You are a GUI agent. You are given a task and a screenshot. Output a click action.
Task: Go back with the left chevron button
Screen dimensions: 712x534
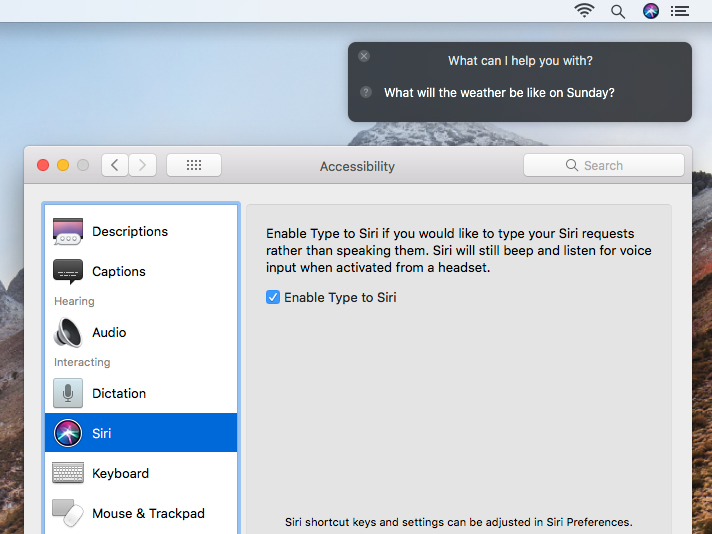(x=115, y=165)
